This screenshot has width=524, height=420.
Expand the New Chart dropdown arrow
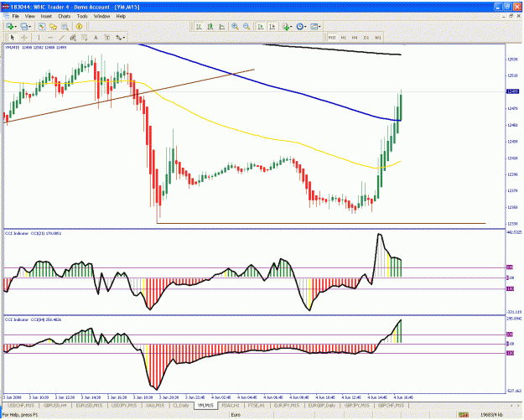tap(15, 27)
